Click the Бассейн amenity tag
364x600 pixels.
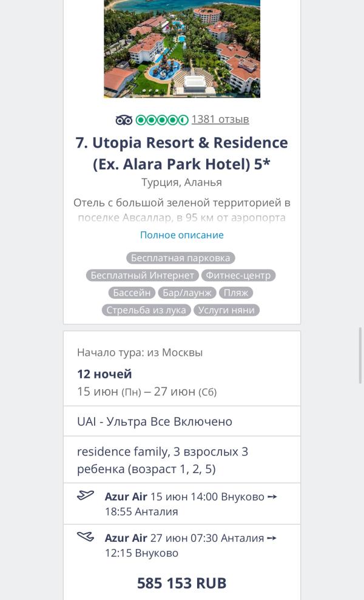tap(132, 293)
